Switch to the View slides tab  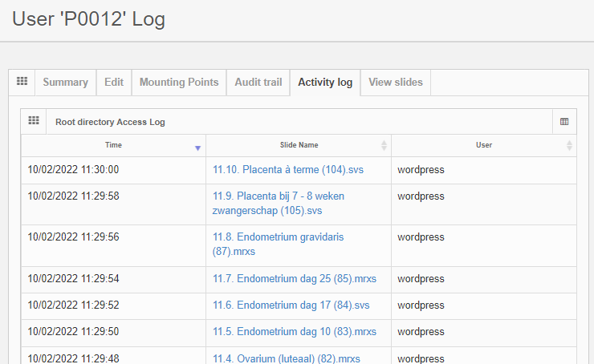tap(396, 83)
